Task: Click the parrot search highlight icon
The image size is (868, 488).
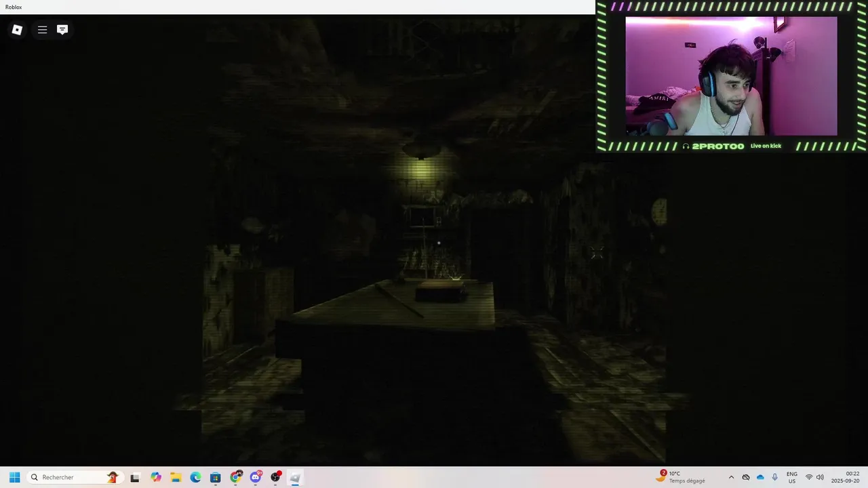Action: pos(113,477)
